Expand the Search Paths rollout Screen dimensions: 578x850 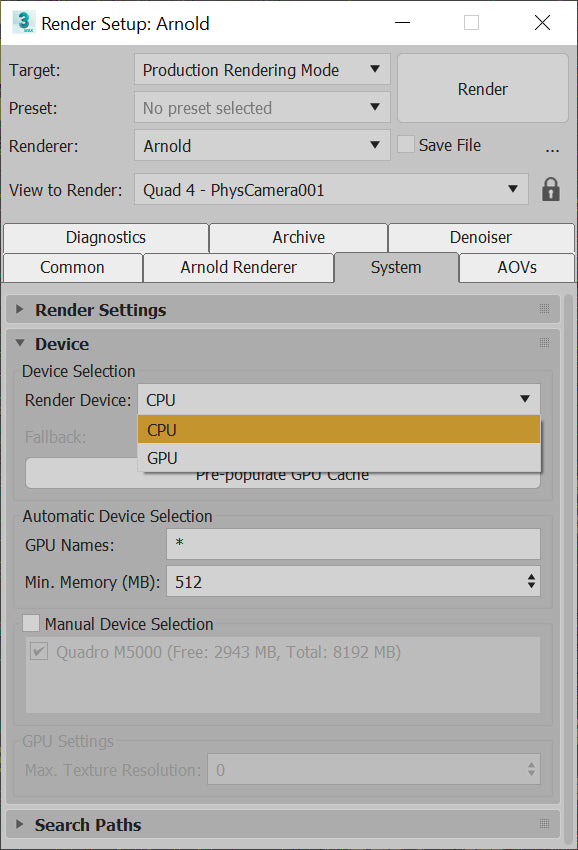point(20,824)
